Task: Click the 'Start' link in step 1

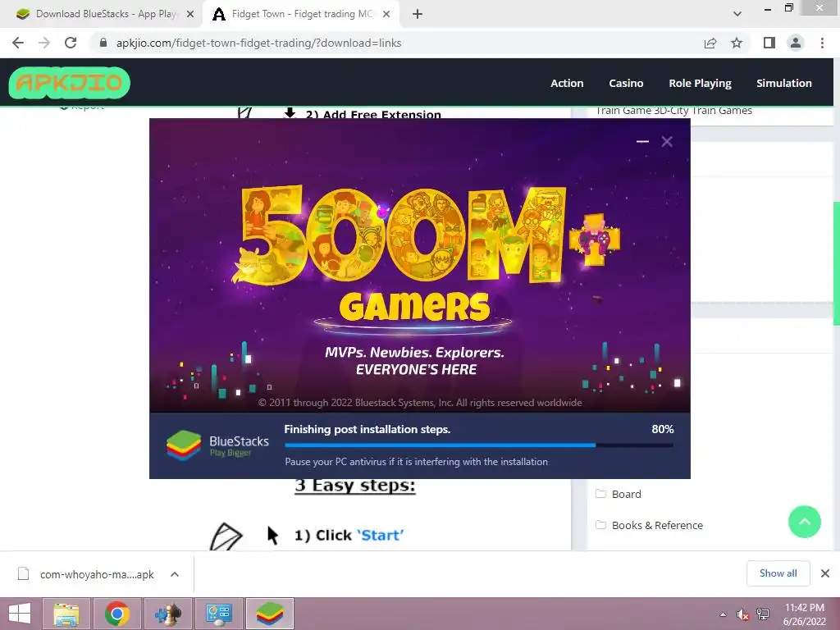Action: (381, 535)
